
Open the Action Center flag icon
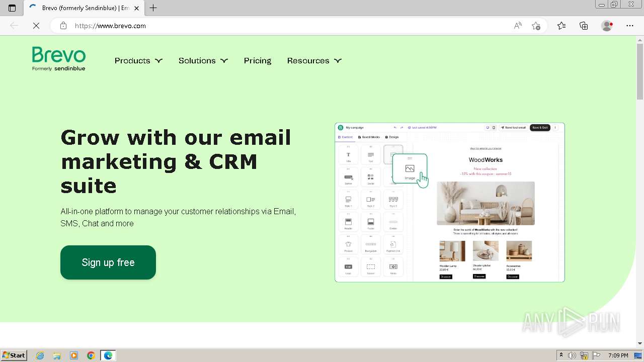[596, 355]
